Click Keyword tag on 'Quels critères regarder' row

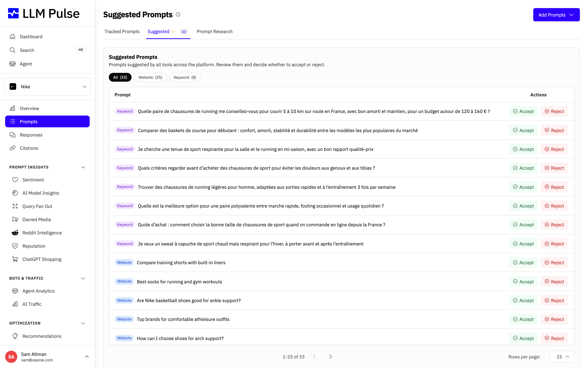point(125,168)
